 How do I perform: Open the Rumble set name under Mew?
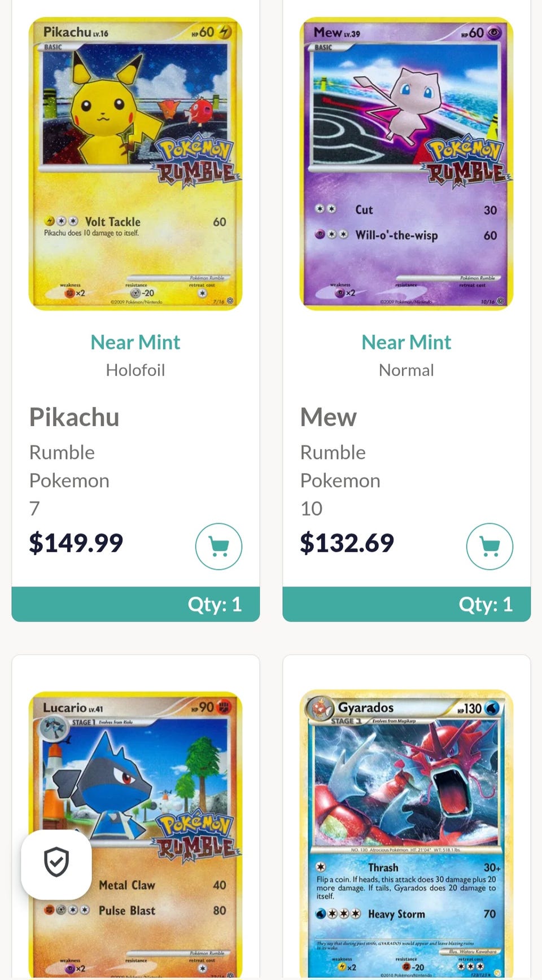pos(333,452)
